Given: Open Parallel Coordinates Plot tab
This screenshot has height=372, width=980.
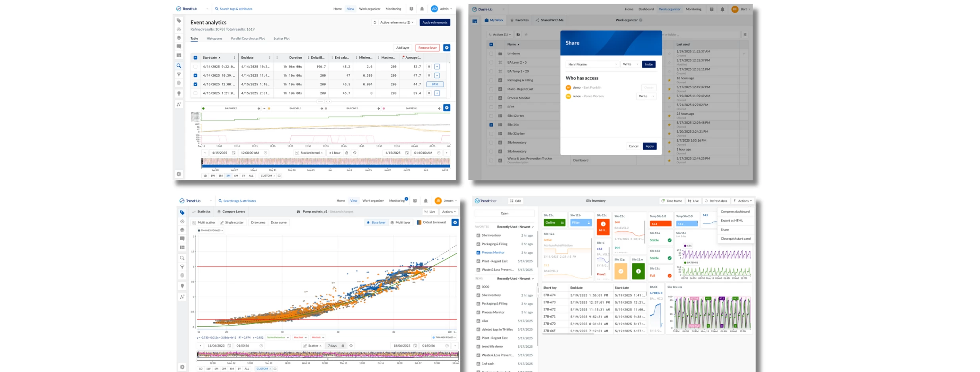Looking at the screenshot, I should [248, 39].
